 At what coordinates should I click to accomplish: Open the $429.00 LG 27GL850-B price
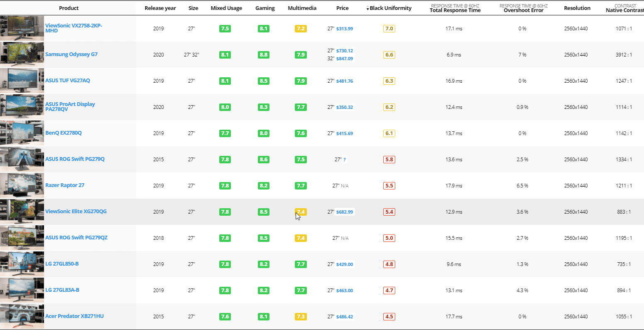pyautogui.click(x=345, y=264)
